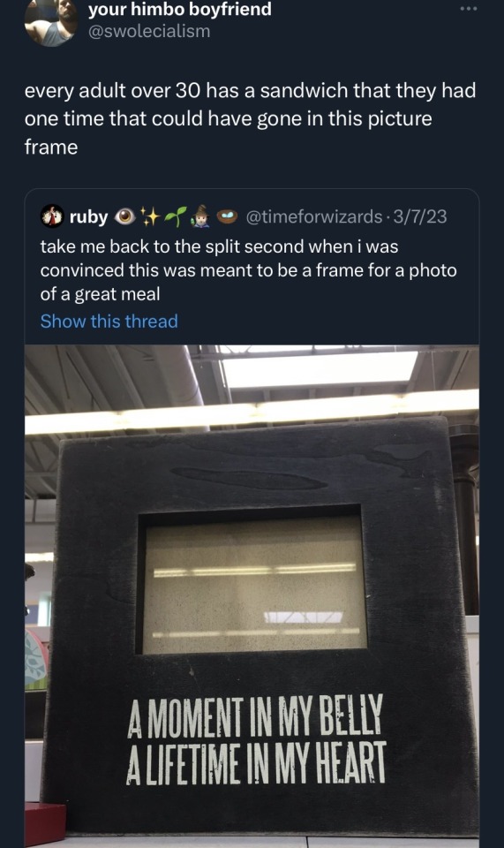Click the eye emoji beside ruby's name

(x=126, y=217)
